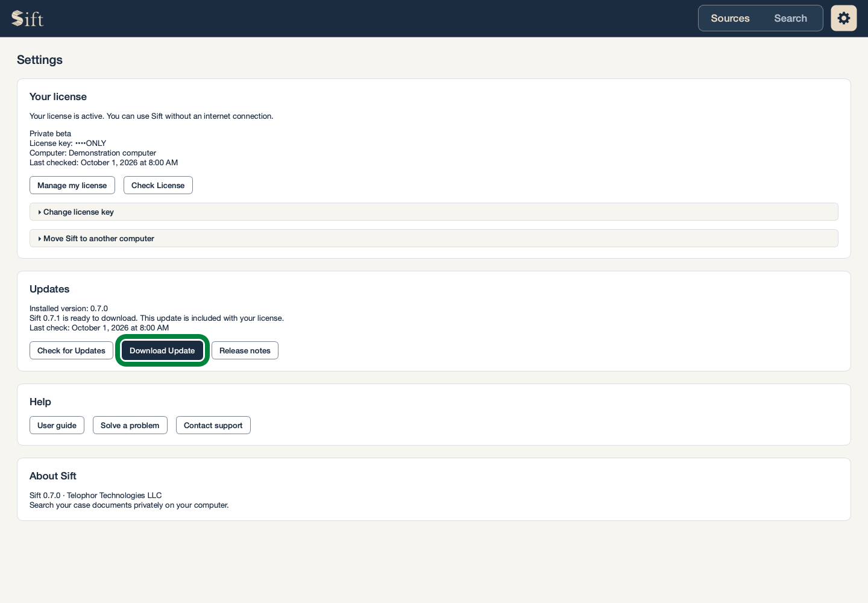Click the 'License key: ••••ONLY' line
Screen dimensions: 868x603
68,143
